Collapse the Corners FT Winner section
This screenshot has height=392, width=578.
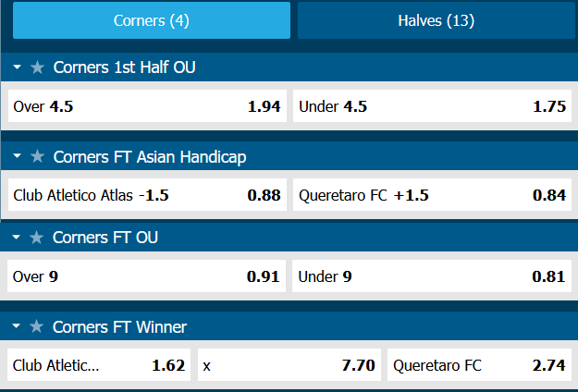[x=17, y=327]
